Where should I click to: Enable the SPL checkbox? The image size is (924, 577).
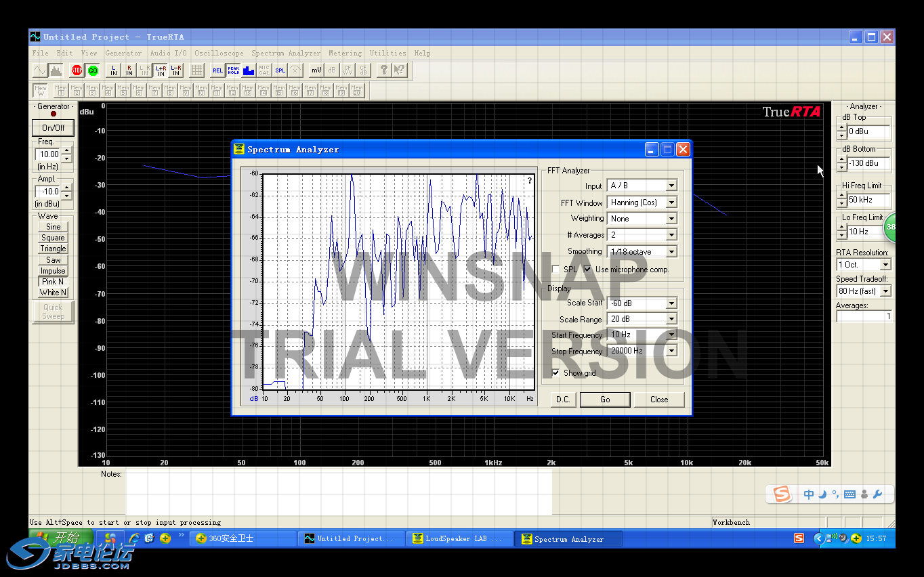click(556, 270)
